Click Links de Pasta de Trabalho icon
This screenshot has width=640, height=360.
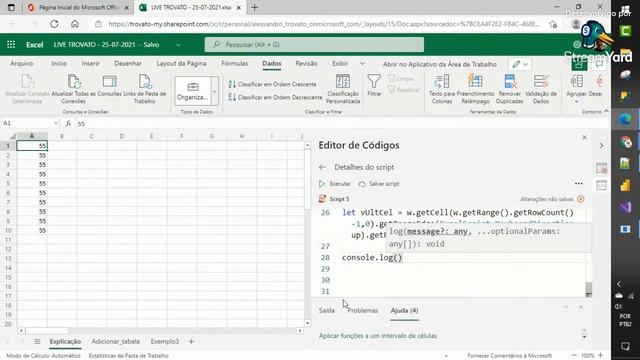[144, 81]
